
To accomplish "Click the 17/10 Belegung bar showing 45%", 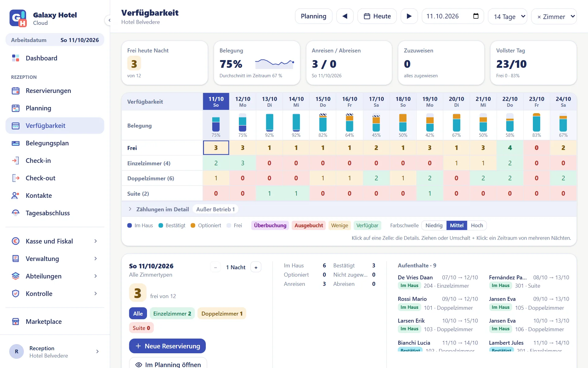I will coord(376,123).
